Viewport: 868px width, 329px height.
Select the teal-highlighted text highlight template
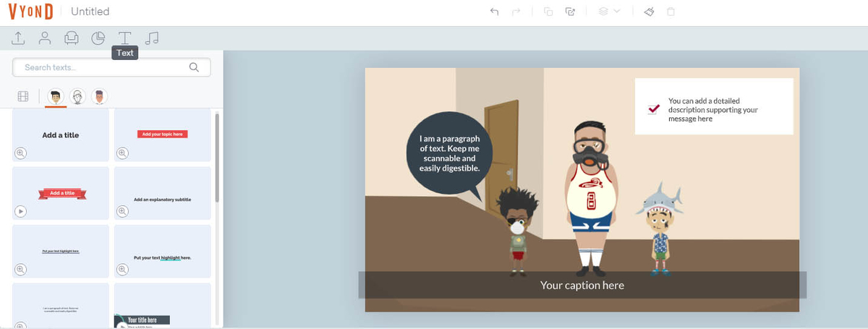point(163,251)
